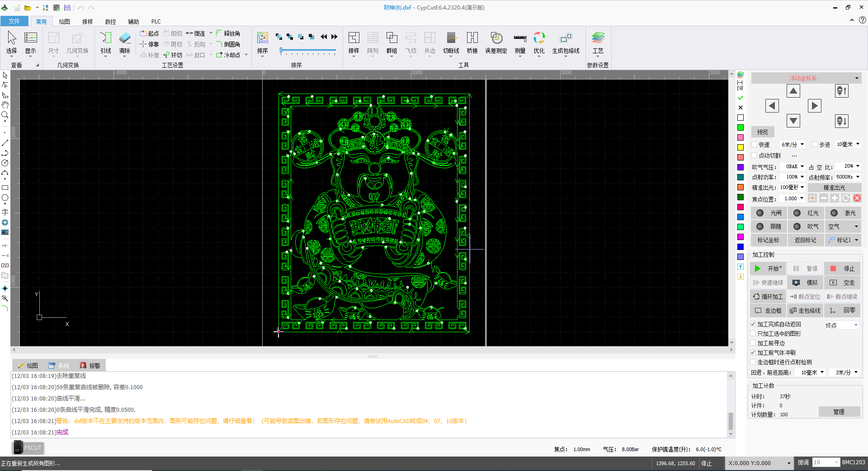Image resolution: width=868 pixels, height=471 pixels.
Task: Switch to the 报警 alarm log tab
Action: [x=90, y=365]
